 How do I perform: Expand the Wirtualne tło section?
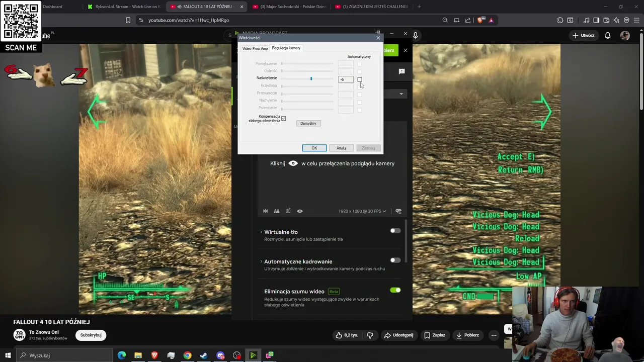point(261,232)
